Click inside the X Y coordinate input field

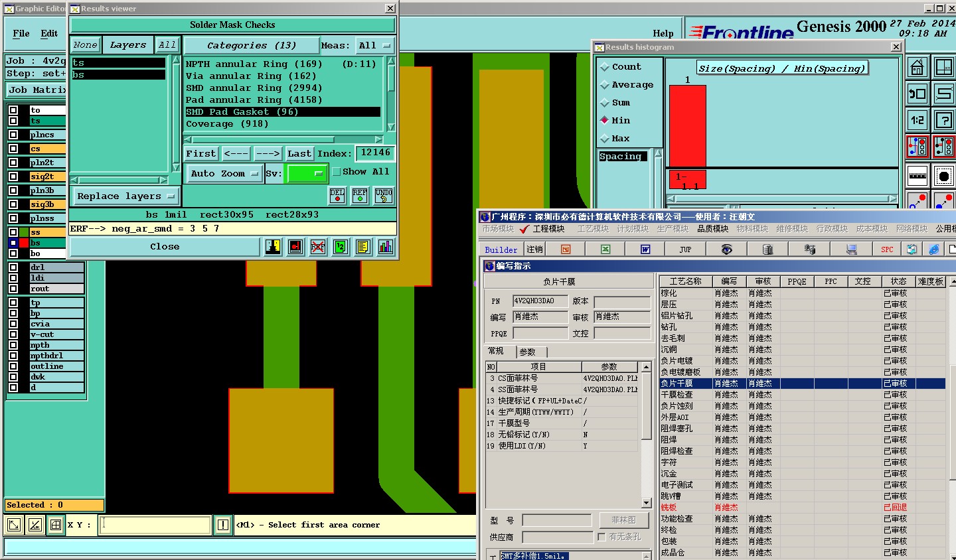[155, 525]
